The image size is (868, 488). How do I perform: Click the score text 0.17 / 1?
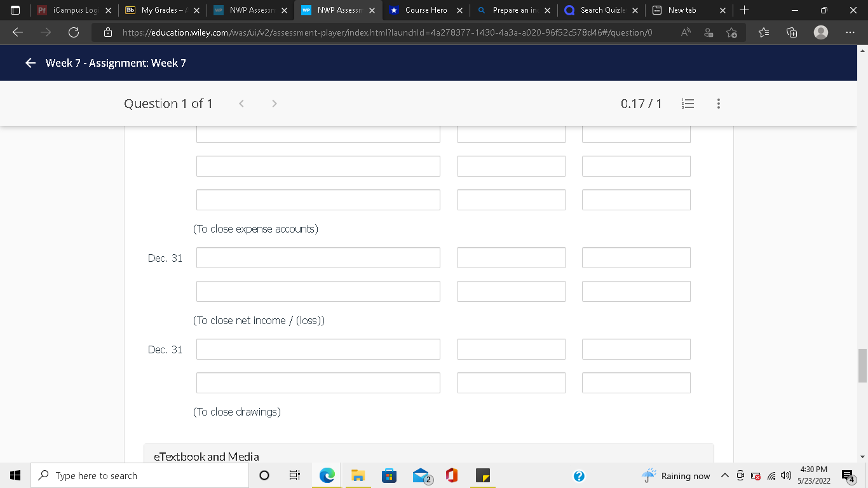coord(641,104)
